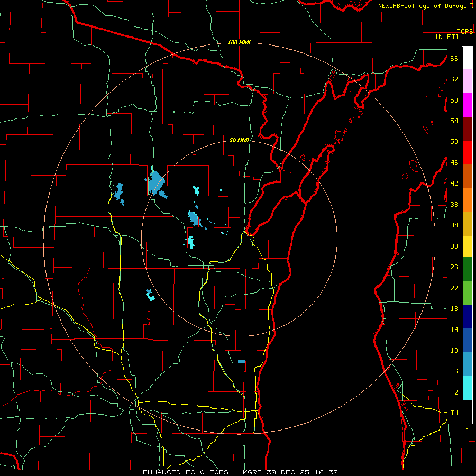Click the "30" legend value
Viewport: 476px width, 476px height.
coord(454,246)
